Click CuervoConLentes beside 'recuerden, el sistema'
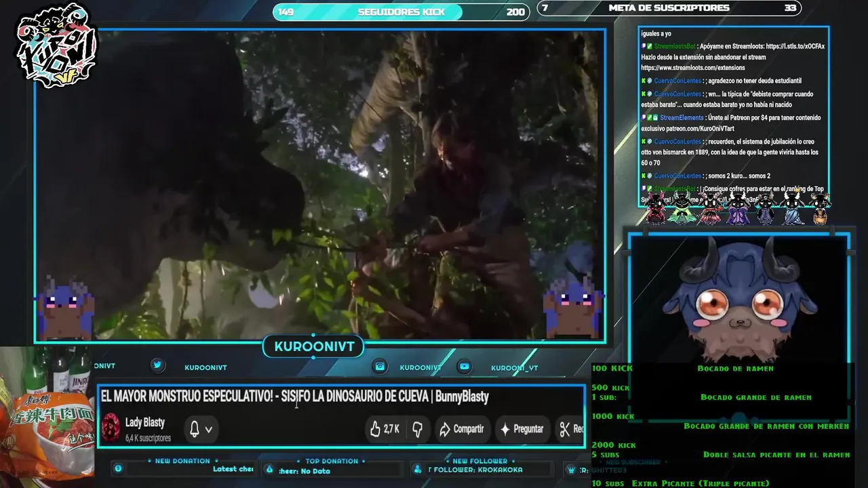Screen dimensions: 868x488 pos(677,142)
